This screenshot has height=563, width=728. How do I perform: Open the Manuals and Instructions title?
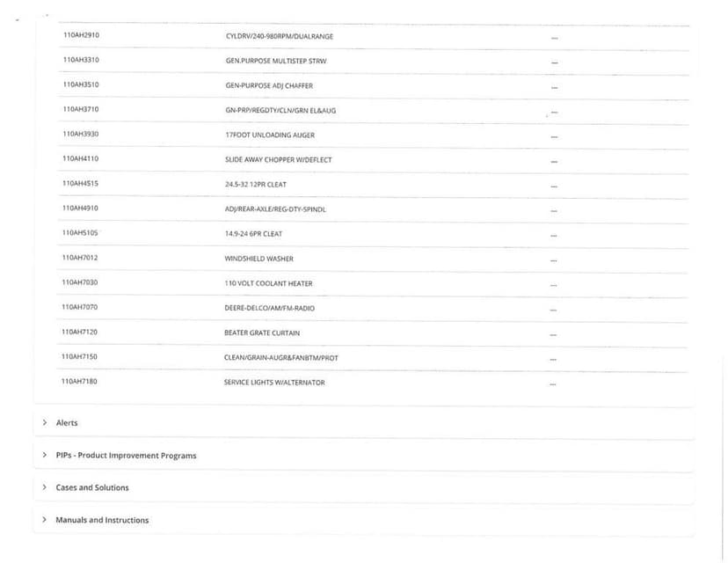[x=102, y=520]
